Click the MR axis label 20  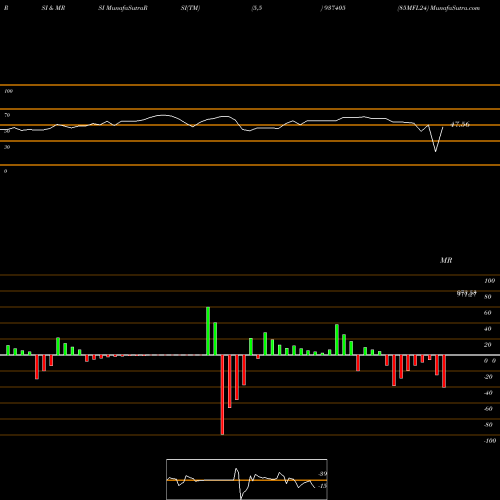(488, 345)
